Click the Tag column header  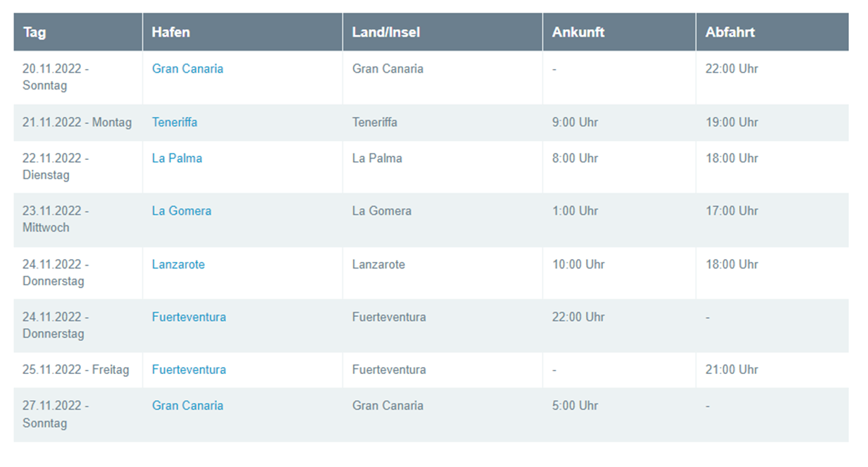(x=35, y=32)
